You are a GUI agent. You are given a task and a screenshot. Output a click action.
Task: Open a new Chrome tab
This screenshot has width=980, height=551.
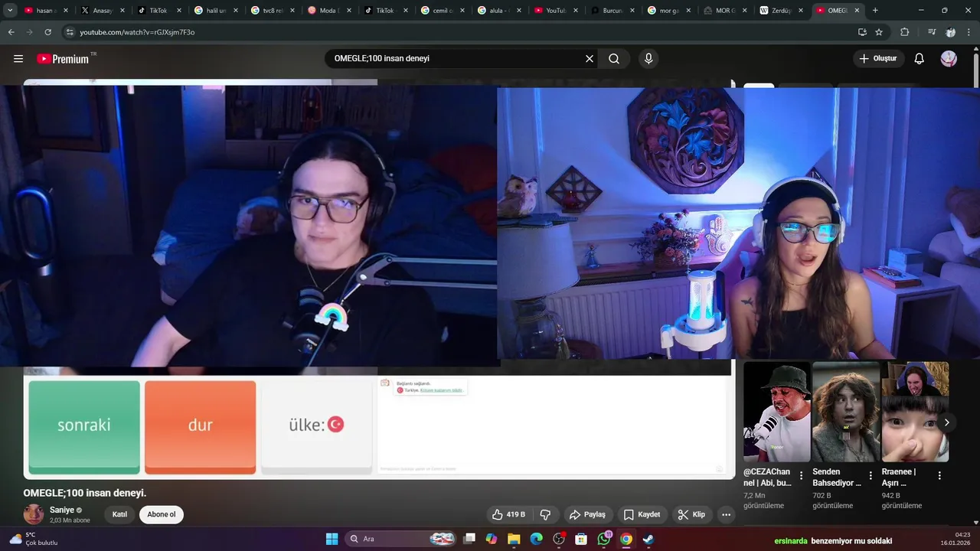tap(875, 11)
